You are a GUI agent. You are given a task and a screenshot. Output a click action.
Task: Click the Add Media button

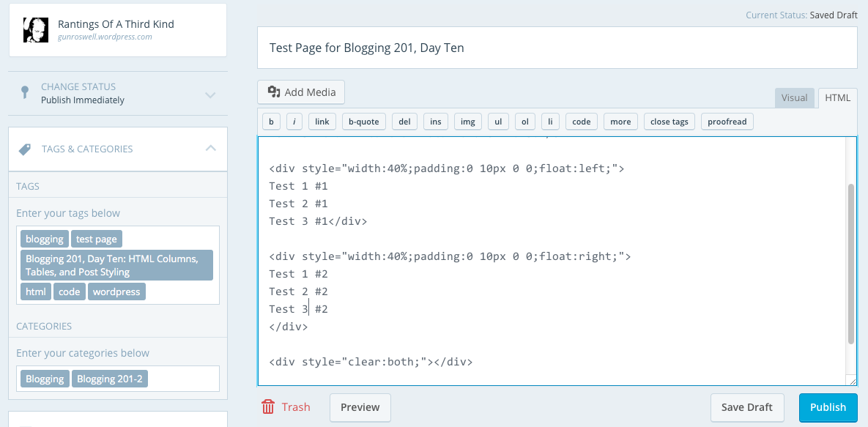pos(301,92)
